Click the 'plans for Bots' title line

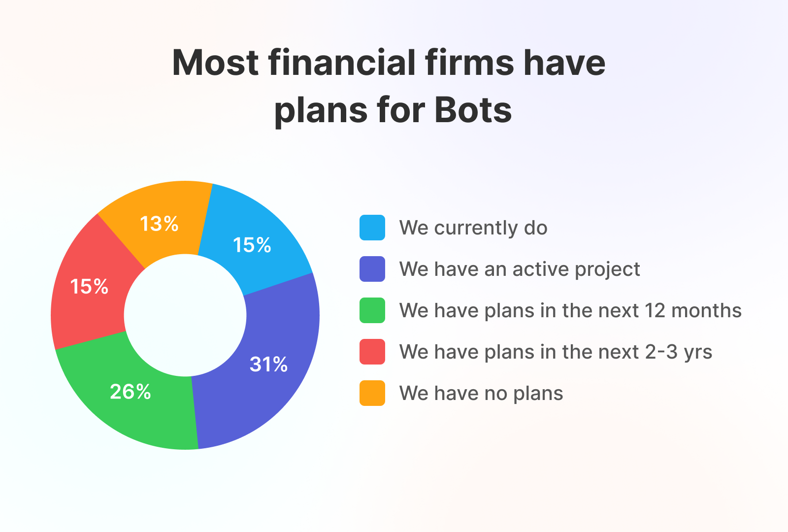[393, 109]
